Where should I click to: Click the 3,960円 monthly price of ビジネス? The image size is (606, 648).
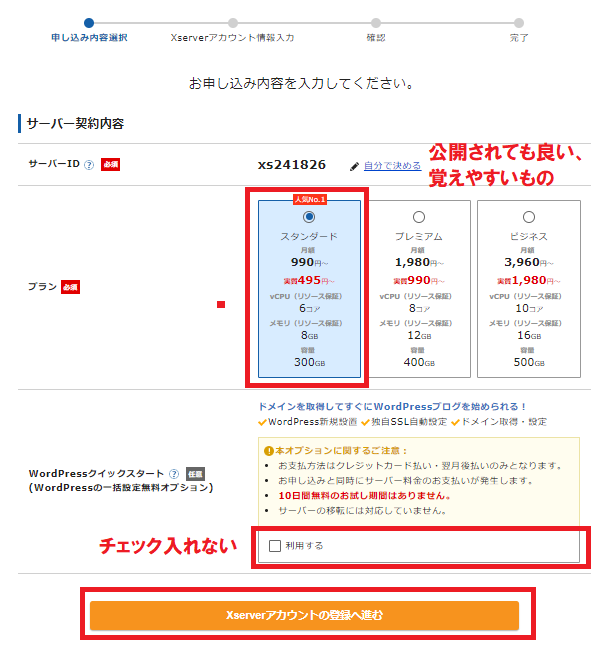[529, 262]
